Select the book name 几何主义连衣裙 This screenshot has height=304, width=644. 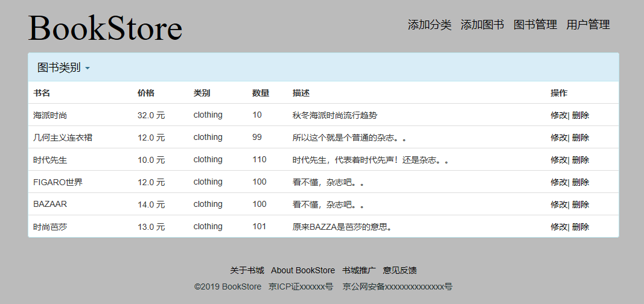[x=63, y=138]
